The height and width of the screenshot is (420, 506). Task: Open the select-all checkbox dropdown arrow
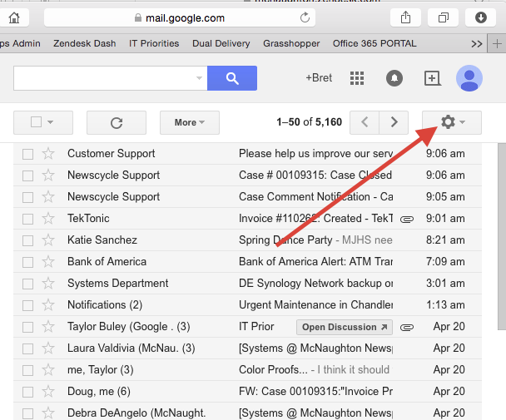point(51,122)
